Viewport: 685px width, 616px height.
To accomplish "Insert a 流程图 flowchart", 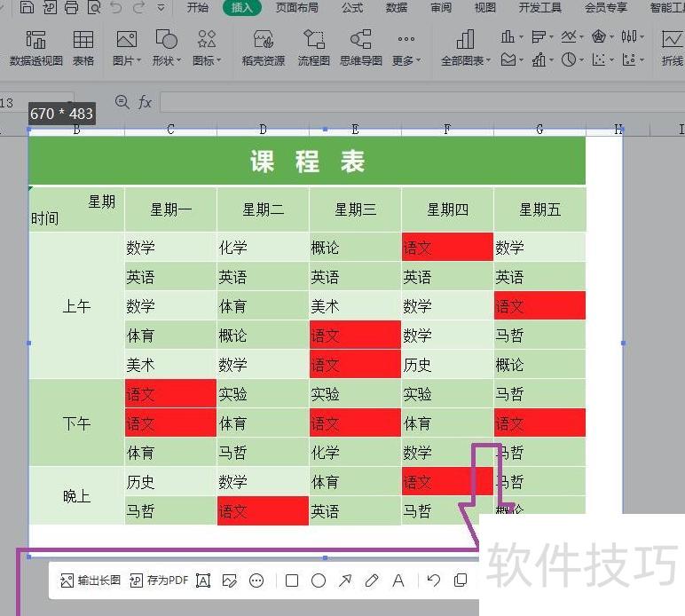I will coord(314,48).
